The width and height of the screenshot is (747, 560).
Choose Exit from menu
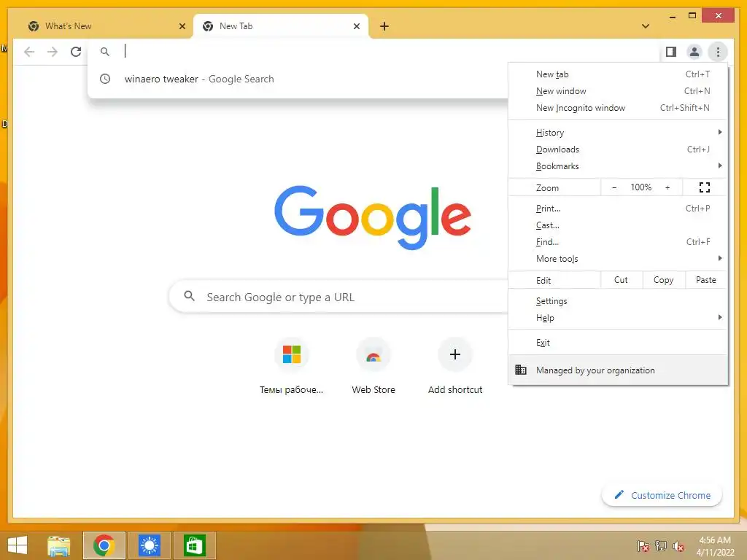tap(618, 343)
